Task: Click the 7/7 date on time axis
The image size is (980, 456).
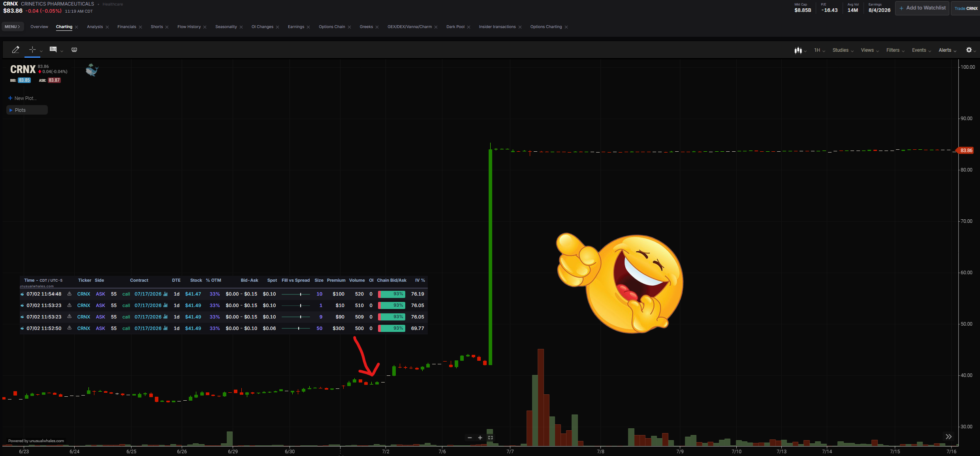Action: pos(510,451)
